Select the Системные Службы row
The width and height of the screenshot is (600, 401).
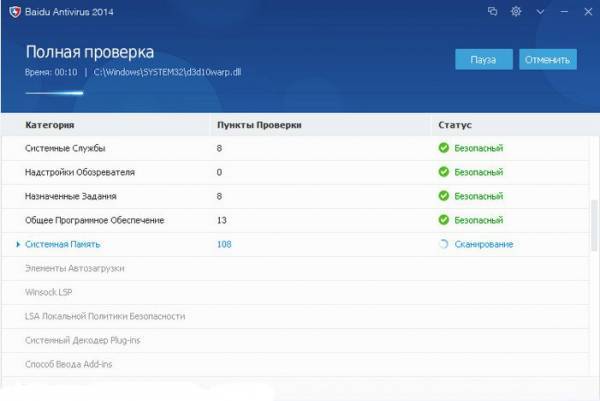pos(295,148)
